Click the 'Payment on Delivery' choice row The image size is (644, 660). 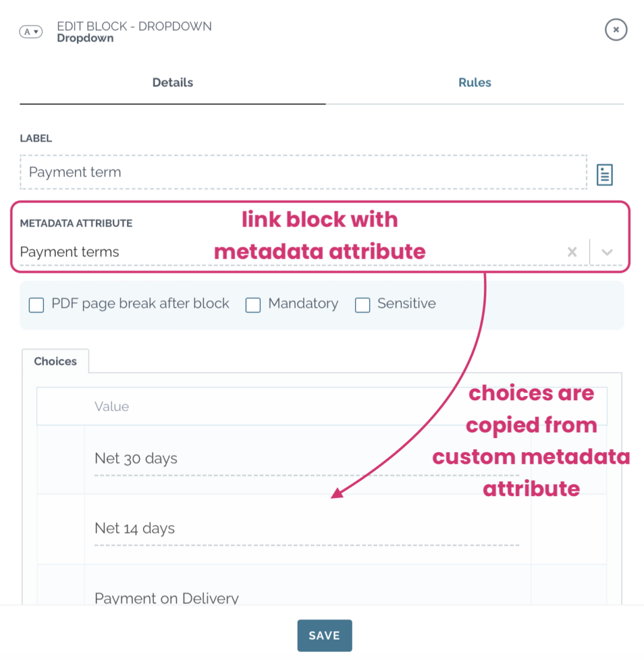click(x=244, y=598)
